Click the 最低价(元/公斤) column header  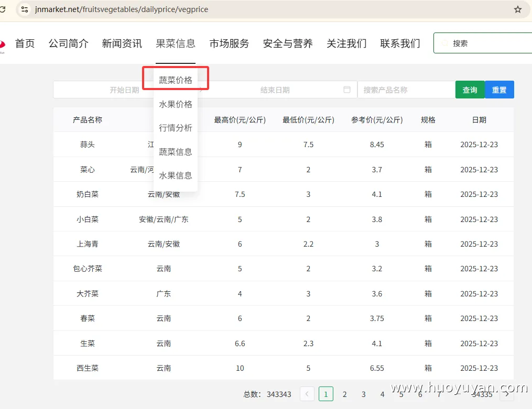point(308,120)
